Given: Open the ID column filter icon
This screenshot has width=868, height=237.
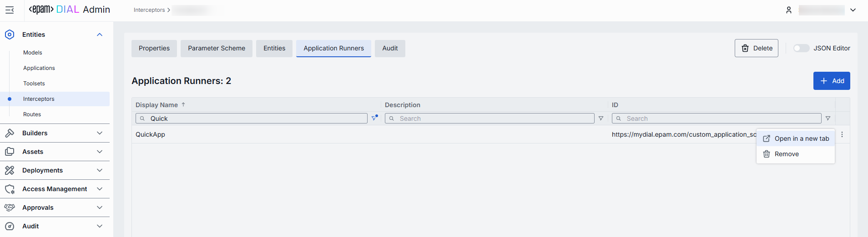Looking at the screenshot, I should [x=828, y=118].
